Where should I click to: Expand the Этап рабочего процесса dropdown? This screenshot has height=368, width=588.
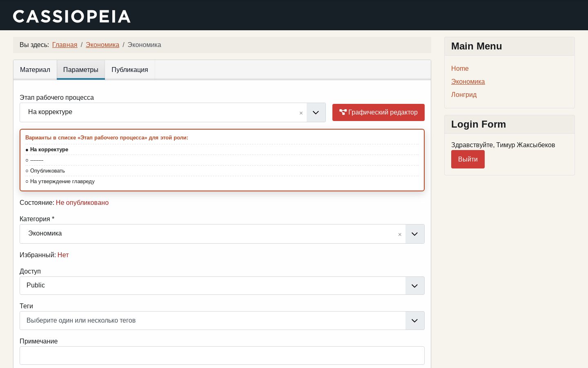click(x=316, y=112)
